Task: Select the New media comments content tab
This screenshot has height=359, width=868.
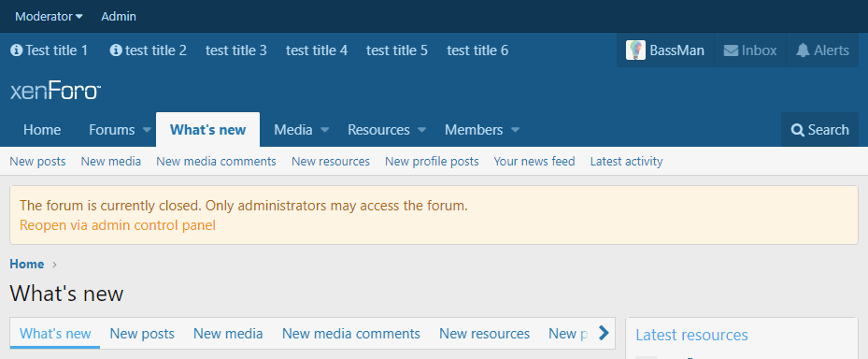Action: [351, 334]
